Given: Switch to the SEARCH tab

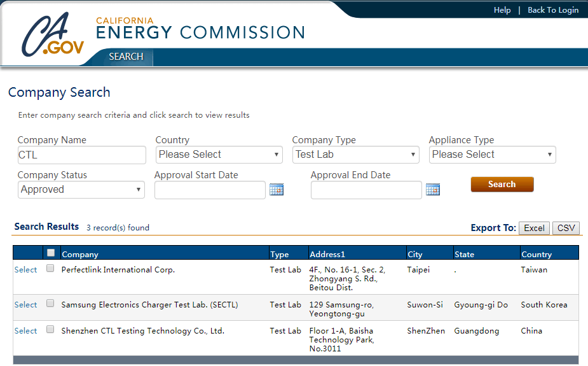Looking at the screenshot, I should coord(126,57).
